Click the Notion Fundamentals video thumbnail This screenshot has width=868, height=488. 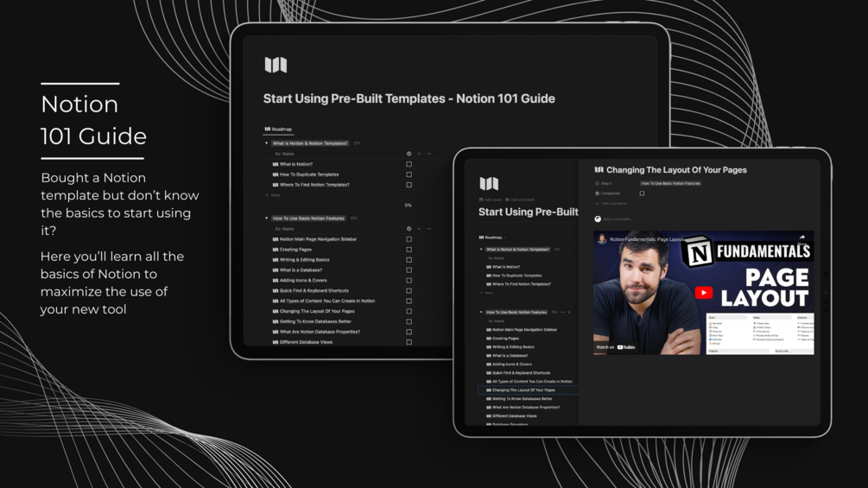[704, 293]
